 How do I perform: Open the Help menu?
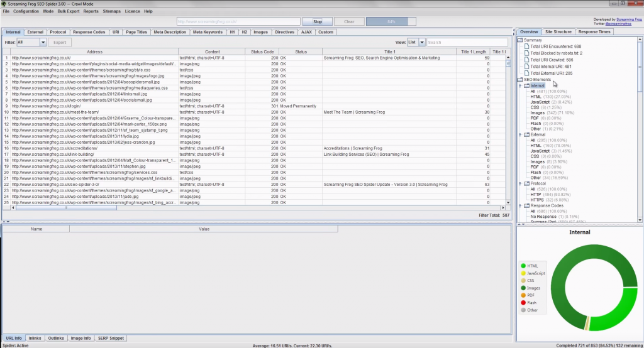pos(148,11)
